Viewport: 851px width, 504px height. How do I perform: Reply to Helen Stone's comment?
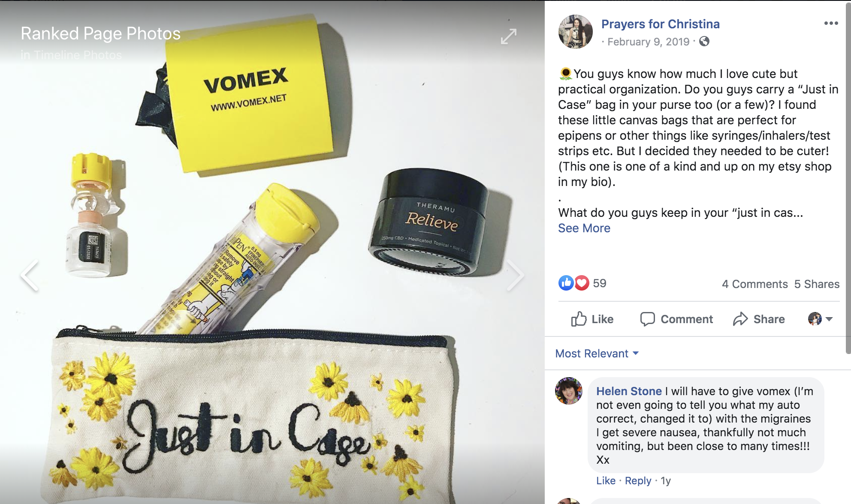click(638, 481)
